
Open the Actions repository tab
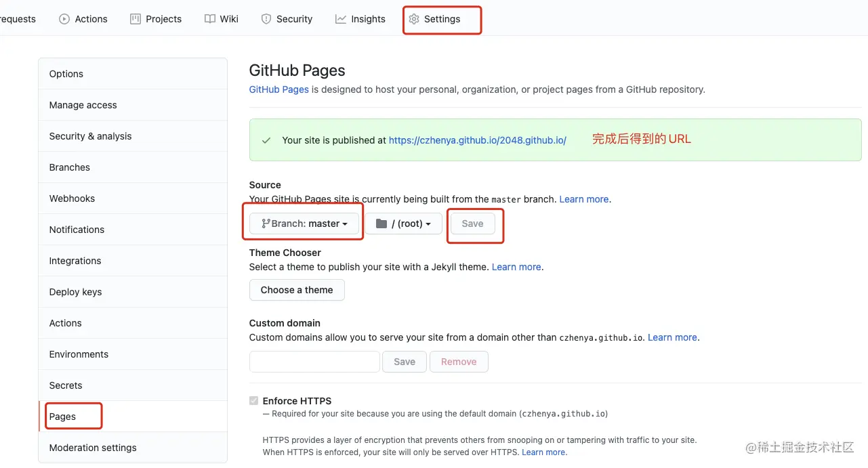[83, 19]
